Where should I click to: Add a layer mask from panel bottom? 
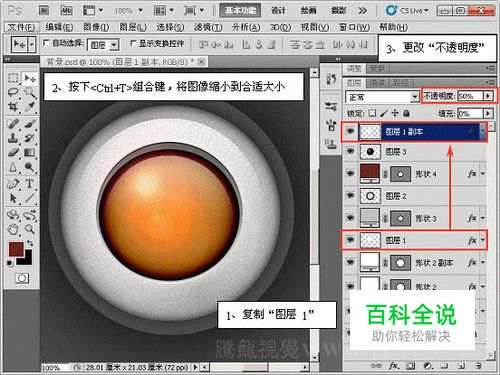point(410,366)
